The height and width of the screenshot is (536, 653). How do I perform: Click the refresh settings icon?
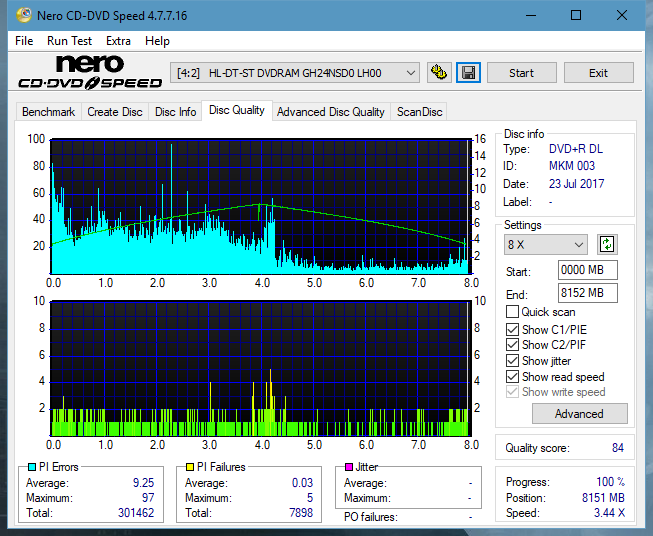(x=607, y=244)
